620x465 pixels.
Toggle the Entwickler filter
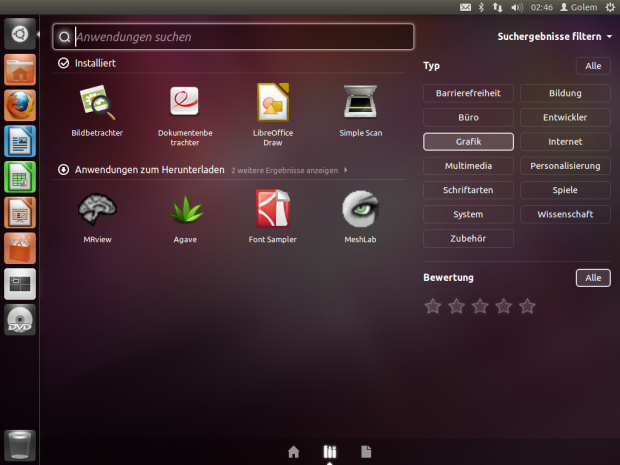coord(565,117)
